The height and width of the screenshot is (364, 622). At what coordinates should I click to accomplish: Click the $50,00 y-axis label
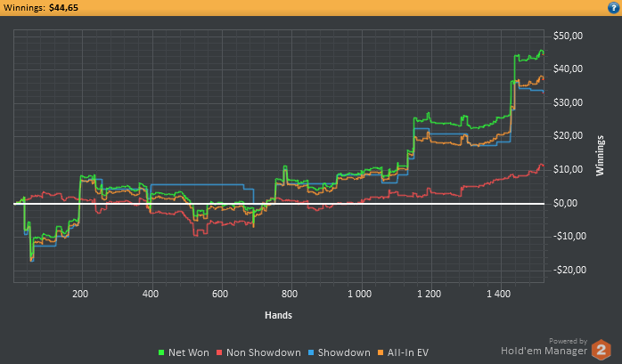[568, 36]
